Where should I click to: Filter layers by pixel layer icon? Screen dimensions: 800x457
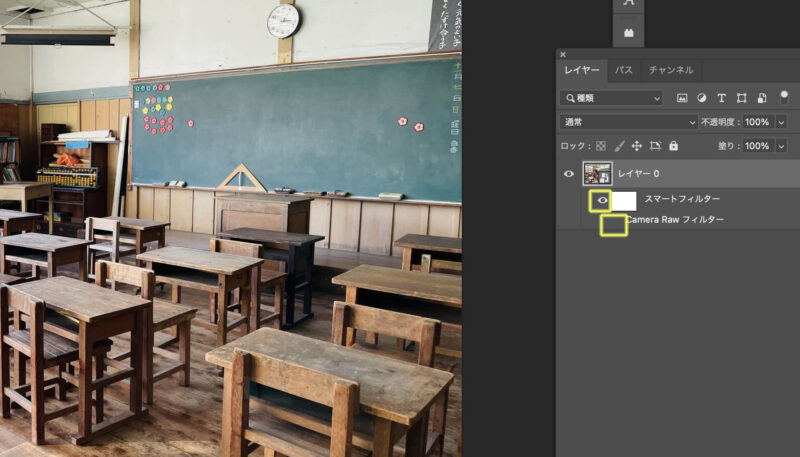click(x=682, y=98)
